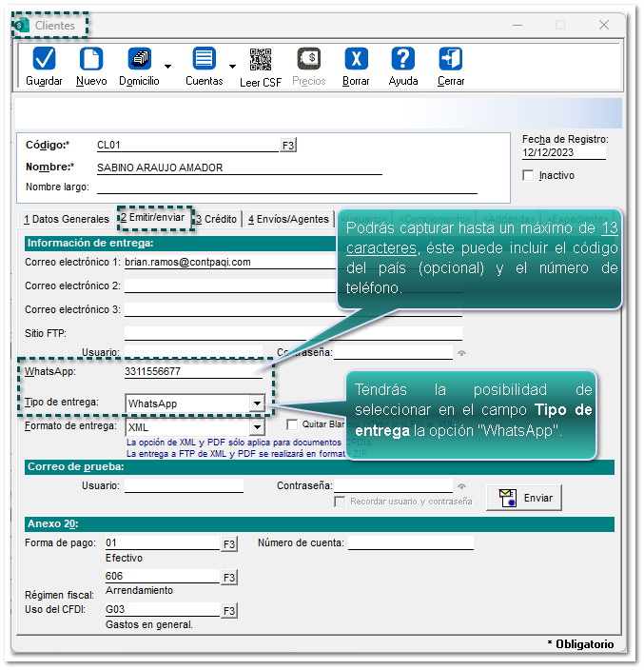Go to the 4 Envíos/Agentes tab
Viewport: 644px width, 670px height.
(x=288, y=219)
